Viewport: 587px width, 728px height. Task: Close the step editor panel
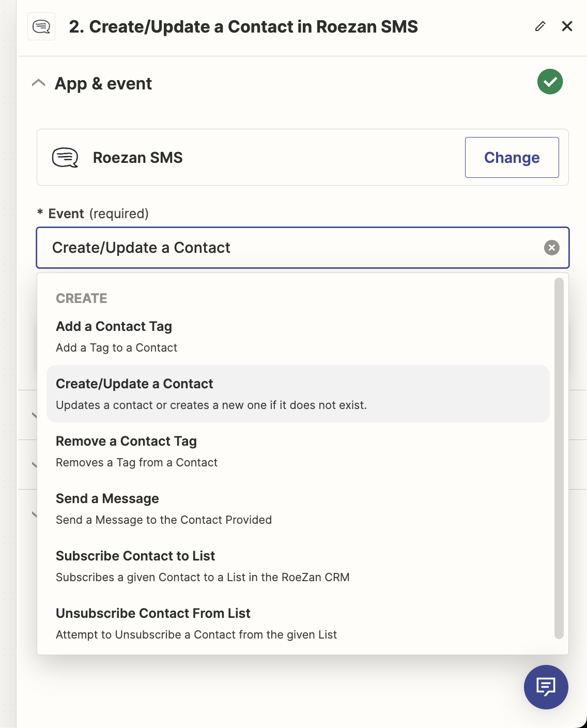(567, 26)
